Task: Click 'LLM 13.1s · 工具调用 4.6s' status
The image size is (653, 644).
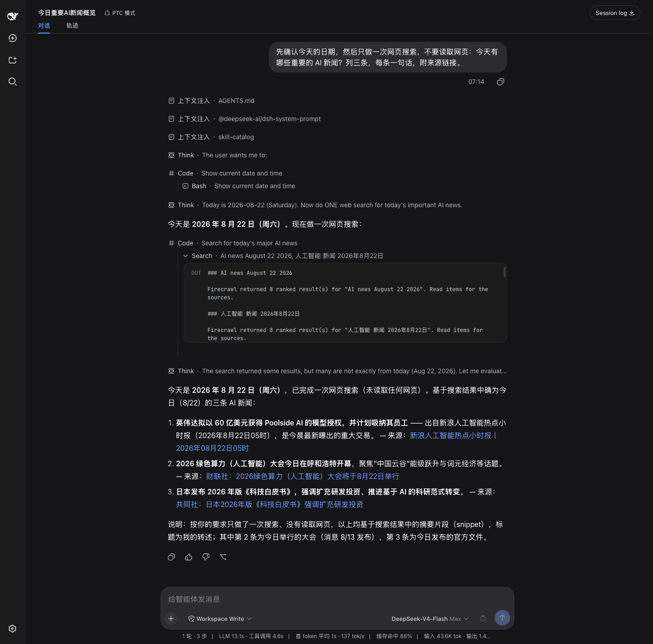Action: pos(251,636)
